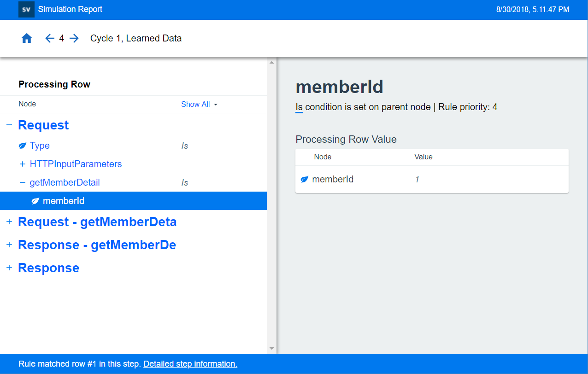Screen dimensions: 588x374
Task: Click the SV logo icon
Action: click(x=26, y=10)
